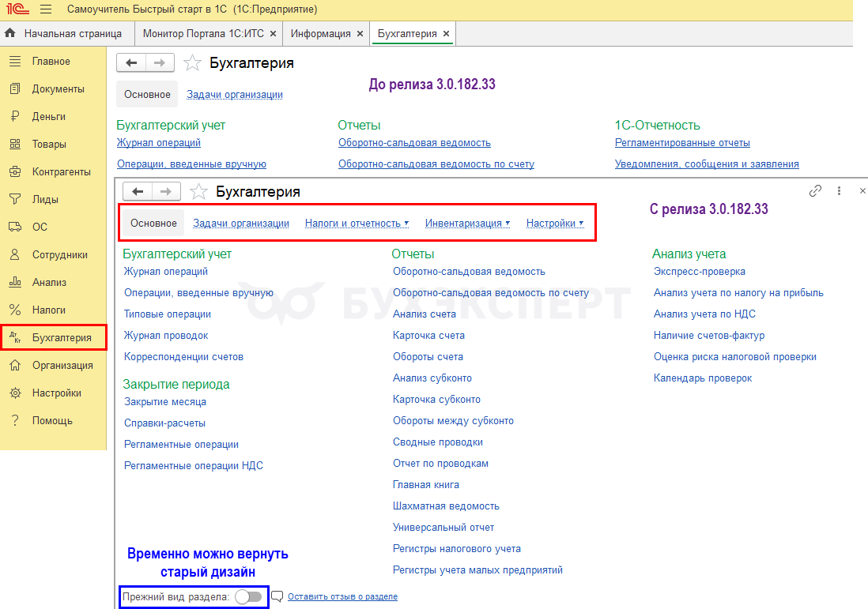Click the Товары grid icon
Screen dimensions: 868x609
(15, 144)
